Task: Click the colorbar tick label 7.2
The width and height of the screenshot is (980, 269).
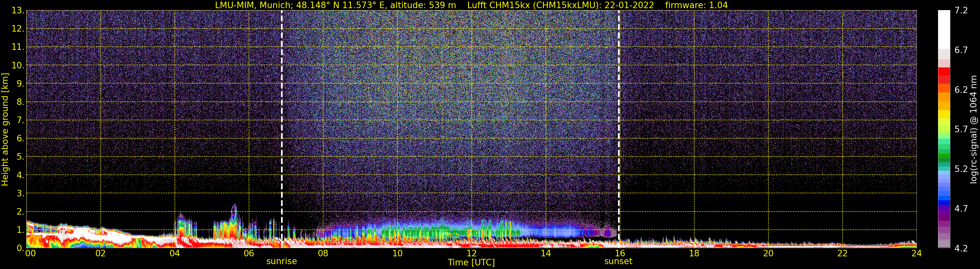Action: point(961,10)
